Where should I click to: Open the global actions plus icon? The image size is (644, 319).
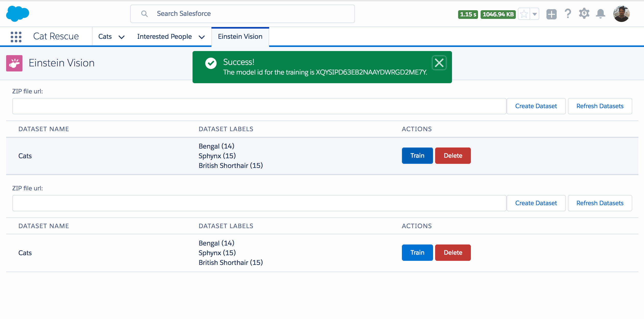point(551,14)
